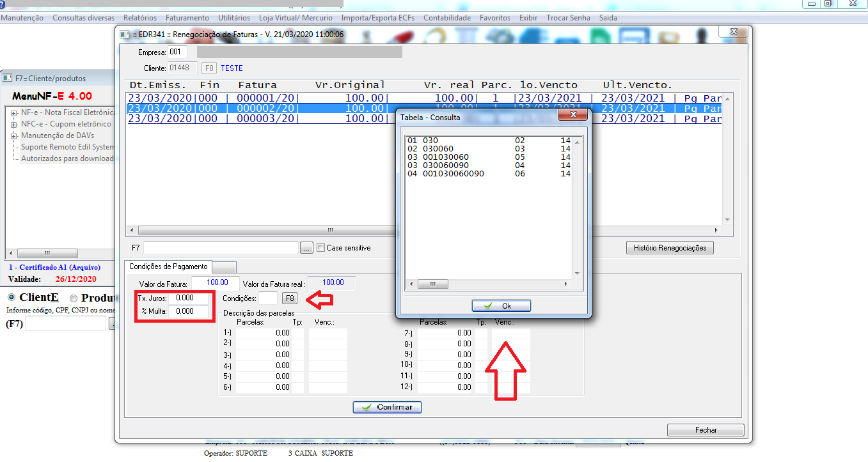Screen dimensions: 868x462
Task: Enable the Case sensitive checkbox
Action: pyautogui.click(x=321, y=248)
